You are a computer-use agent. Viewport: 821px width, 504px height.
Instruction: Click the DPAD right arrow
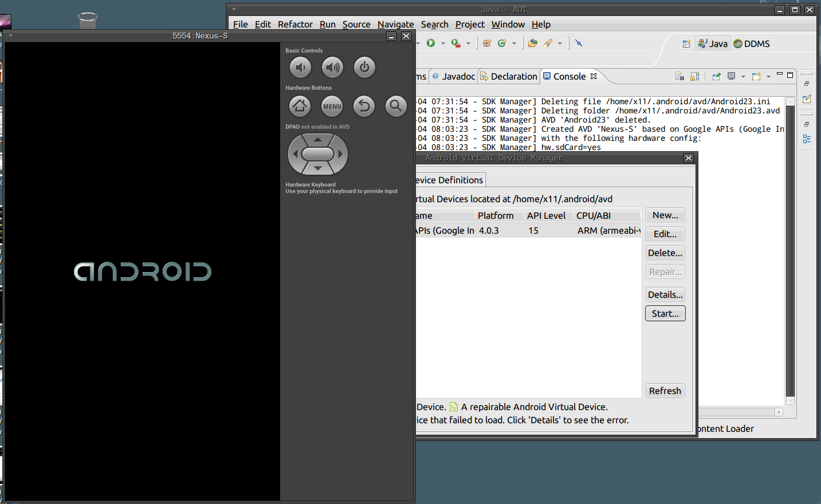[340, 154]
